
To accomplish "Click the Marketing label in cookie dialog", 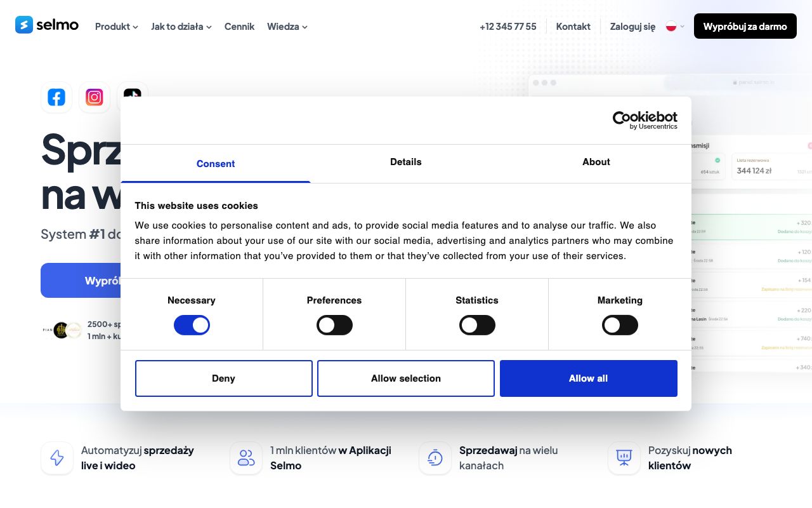I will pos(620,300).
